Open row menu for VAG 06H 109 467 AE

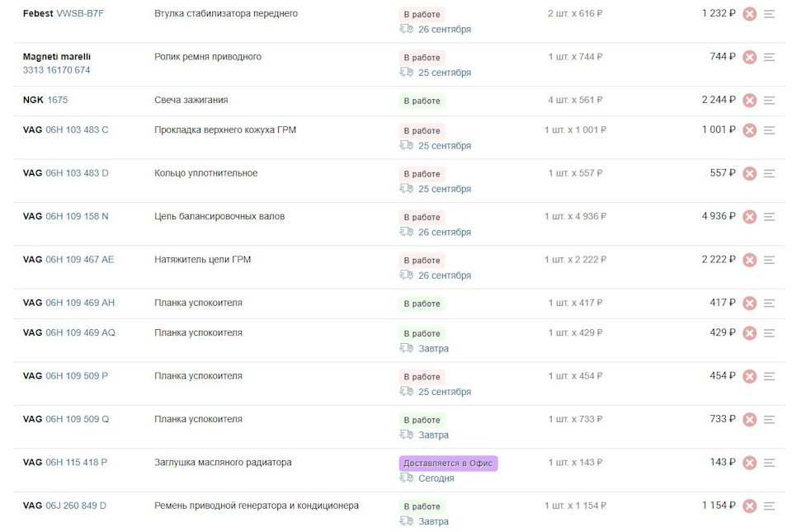pyautogui.click(x=769, y=260)
